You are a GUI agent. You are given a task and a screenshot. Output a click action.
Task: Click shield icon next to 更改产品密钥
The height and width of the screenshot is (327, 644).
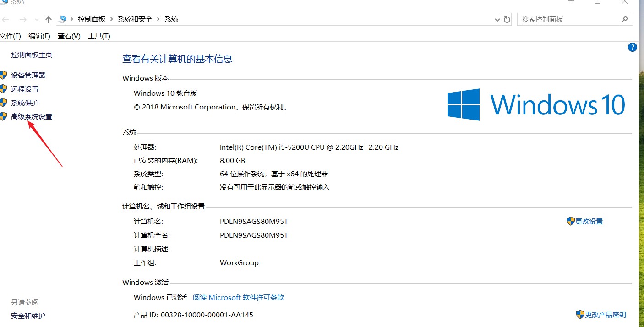tap(580, 315)
